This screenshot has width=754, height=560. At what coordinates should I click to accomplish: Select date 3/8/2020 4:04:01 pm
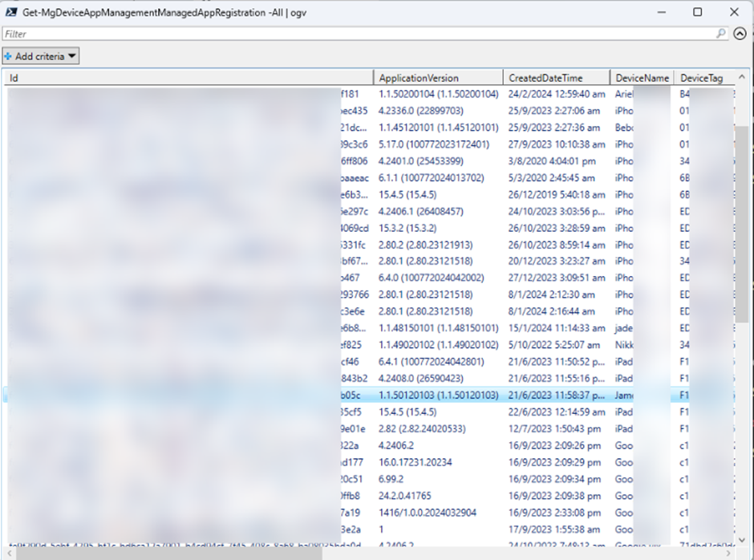(x=552, y=161)
